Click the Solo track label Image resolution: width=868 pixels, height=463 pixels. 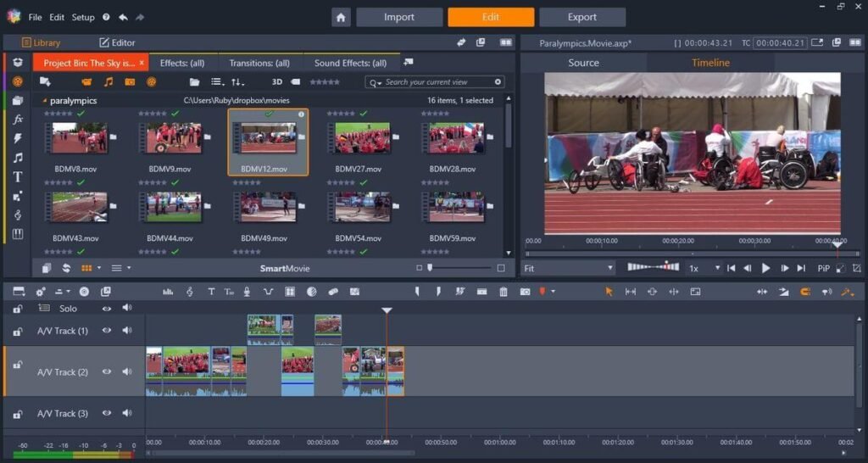click(68, 309)
